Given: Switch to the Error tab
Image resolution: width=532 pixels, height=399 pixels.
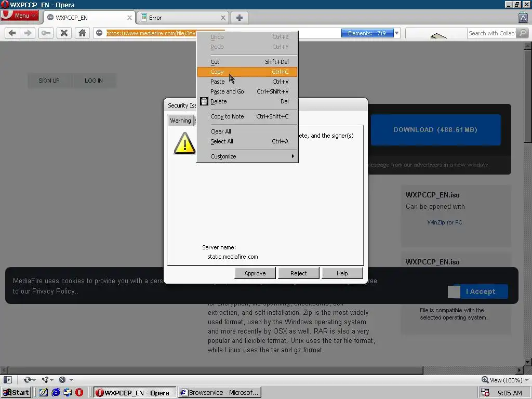Looking at the screenshot, I should coord(182,18).
